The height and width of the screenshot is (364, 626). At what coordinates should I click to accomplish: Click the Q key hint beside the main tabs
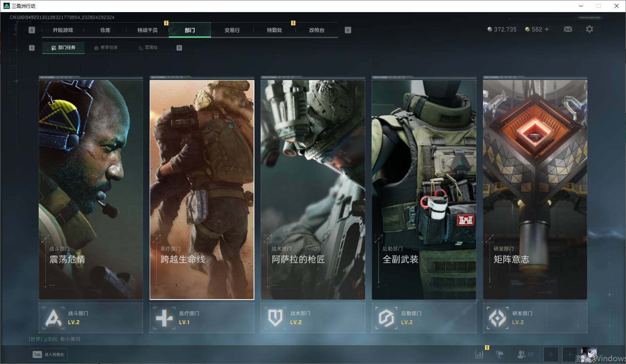(32, 30)
